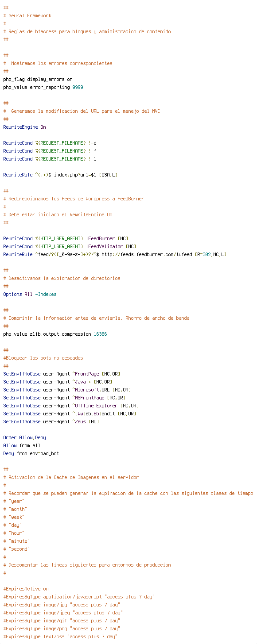
Task: Click RewriteCond line with '!FeedValidator [NC]'
Action: tap(70, 246)
